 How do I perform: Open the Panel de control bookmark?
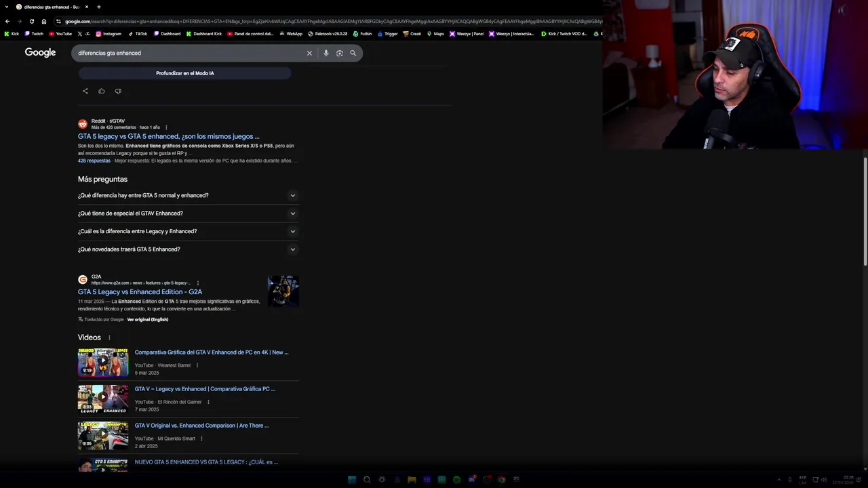point(250,34)
